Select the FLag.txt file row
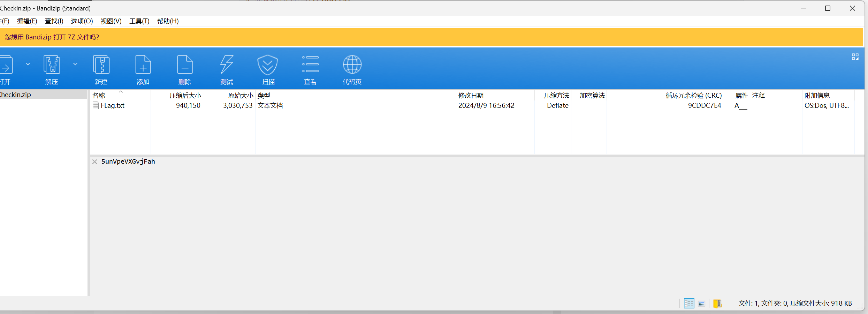Viewport: 868px width, 314px height. tap(472, 105)
